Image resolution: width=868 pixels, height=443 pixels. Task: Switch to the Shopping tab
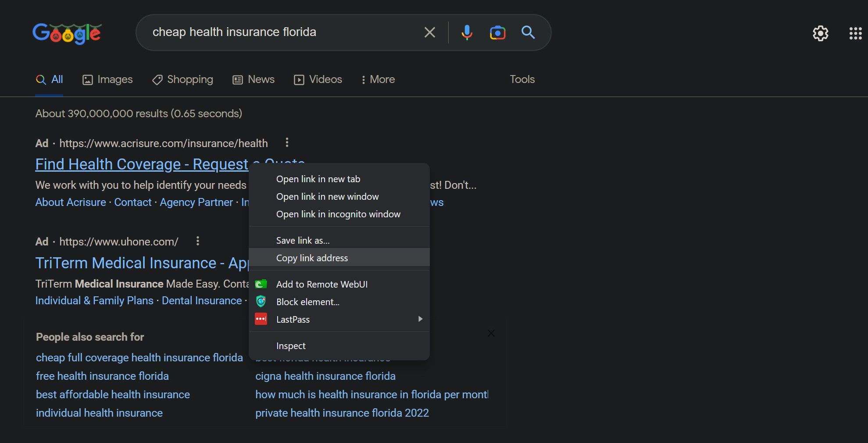pyautogui.click(x=182, y=79)
